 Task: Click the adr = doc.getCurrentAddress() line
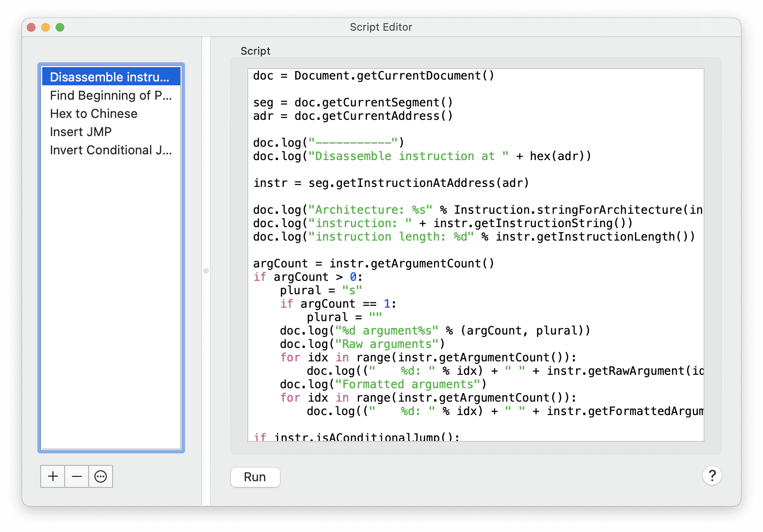[353, 116]
